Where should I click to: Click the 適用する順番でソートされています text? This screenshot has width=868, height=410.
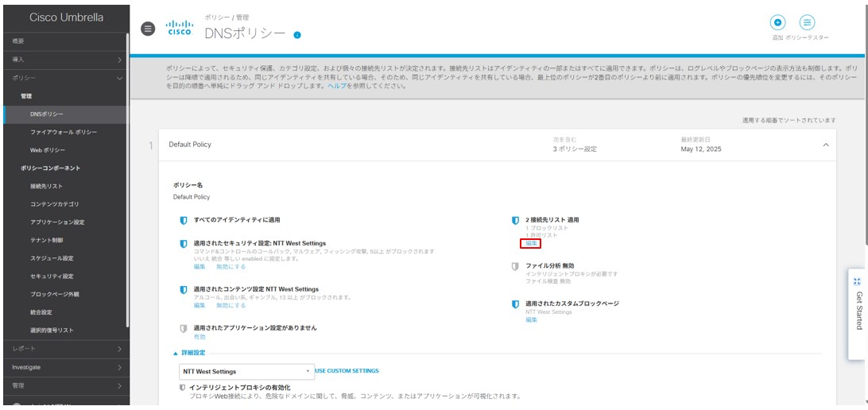[x=789, y=120]
